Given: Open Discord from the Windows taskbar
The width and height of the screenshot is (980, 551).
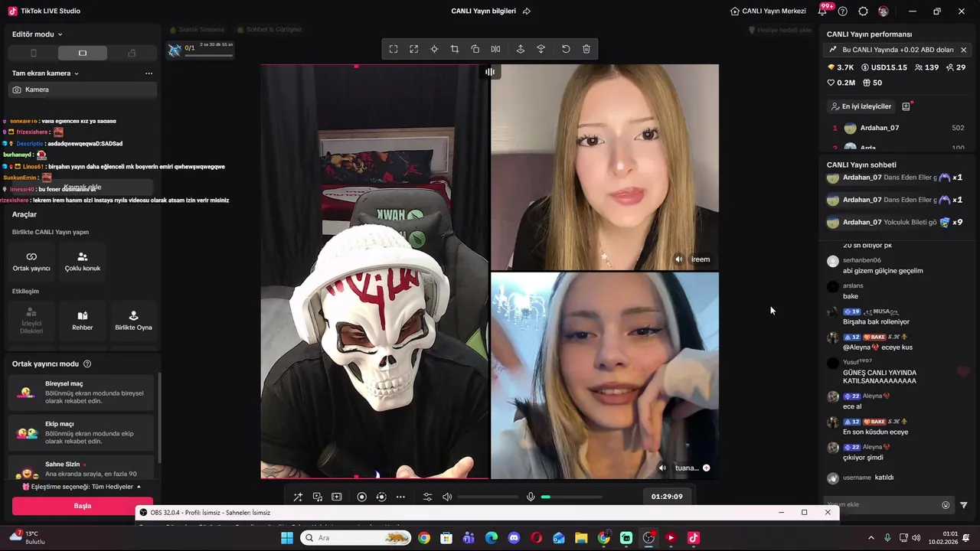Looking at the screenshot, I should click(514, 538).
